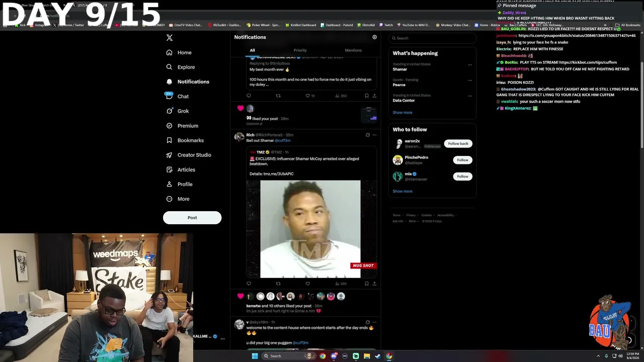Show more accounts under Who to follow
This screenshot has height=362, width=644.
point(403,191)
